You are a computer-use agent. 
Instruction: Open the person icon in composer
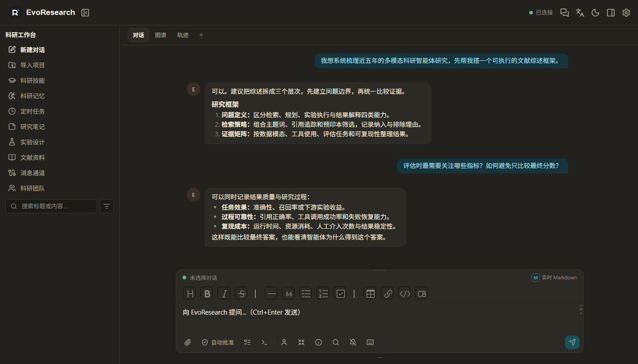point(284,342)
